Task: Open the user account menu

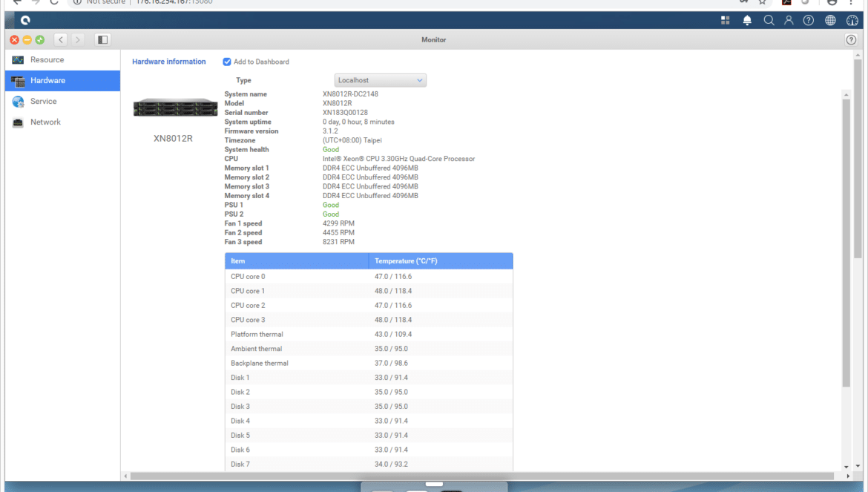Action: (789, 21)
